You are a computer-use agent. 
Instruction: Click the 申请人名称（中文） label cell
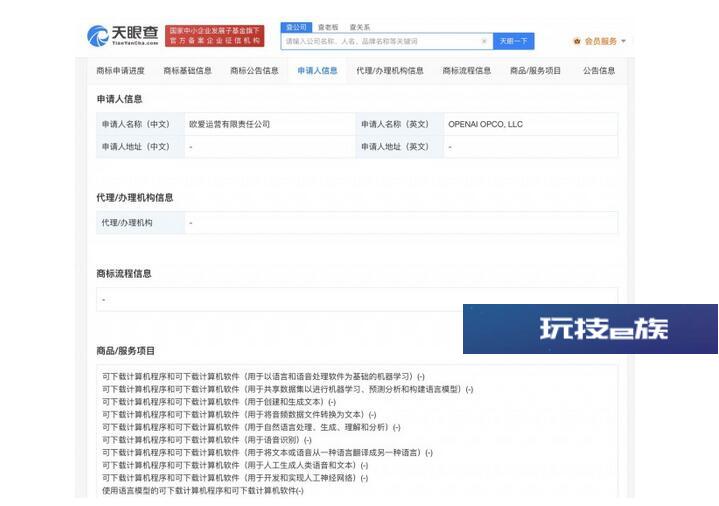click(x=141, y=124)
